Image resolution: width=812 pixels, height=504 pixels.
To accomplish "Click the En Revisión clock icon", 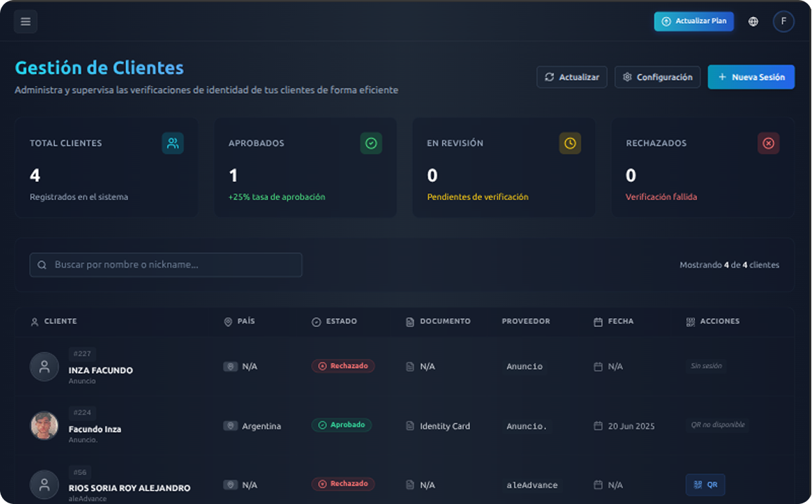I will (570, 143).
